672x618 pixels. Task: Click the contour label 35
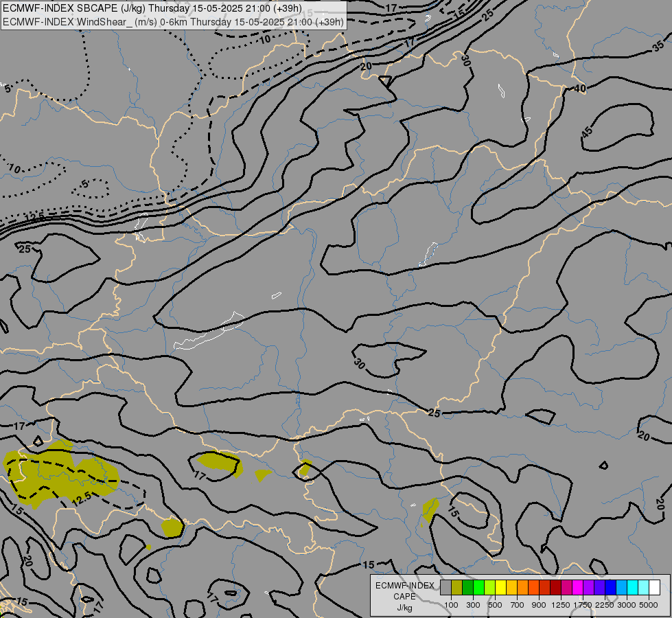(x=659, y=47)
